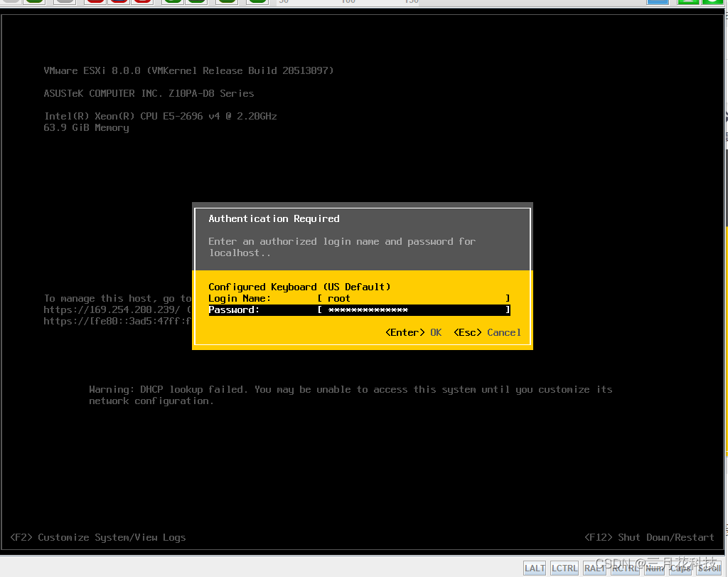Click the <Esc> Cancel option
Viewport: 728px width, 577px height.
coord(487,333)
